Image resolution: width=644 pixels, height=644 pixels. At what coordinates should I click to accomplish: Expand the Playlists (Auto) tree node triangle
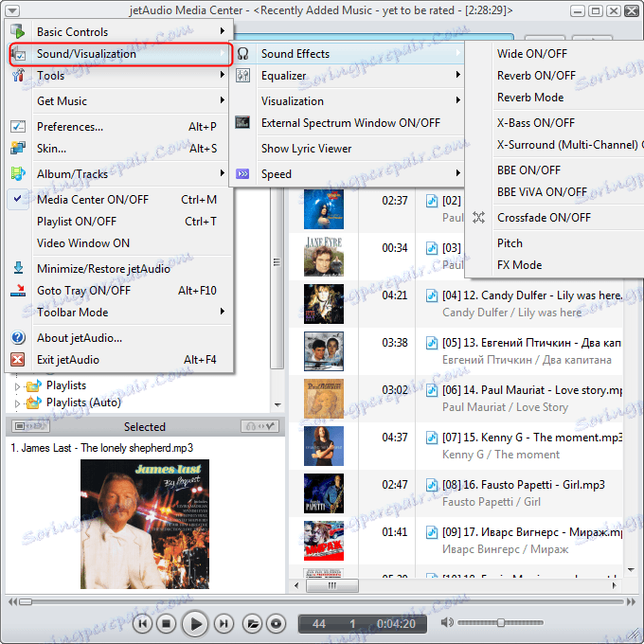17,403
